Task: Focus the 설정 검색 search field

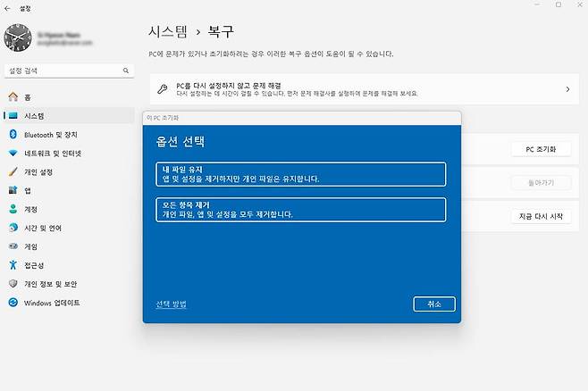Action: click(x=69, y=71)
